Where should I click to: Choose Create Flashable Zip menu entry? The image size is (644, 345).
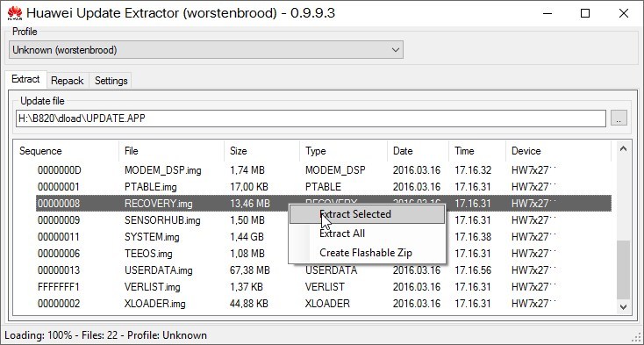coord(367,253)
